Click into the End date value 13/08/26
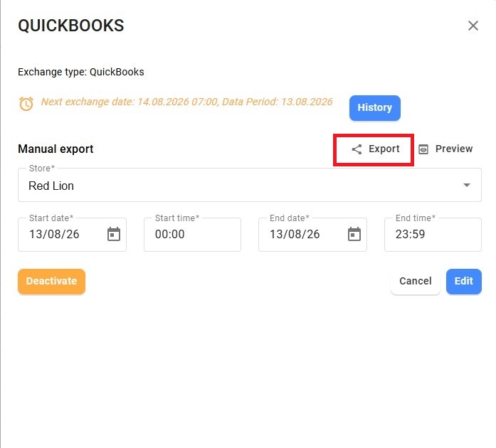Image resolution: width=496 pixels, height=448 pixels. pyautogui.click(x=295, y=234)
